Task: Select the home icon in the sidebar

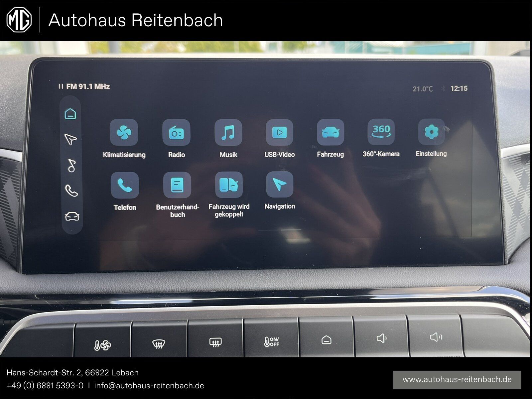Action: (70, 113)
